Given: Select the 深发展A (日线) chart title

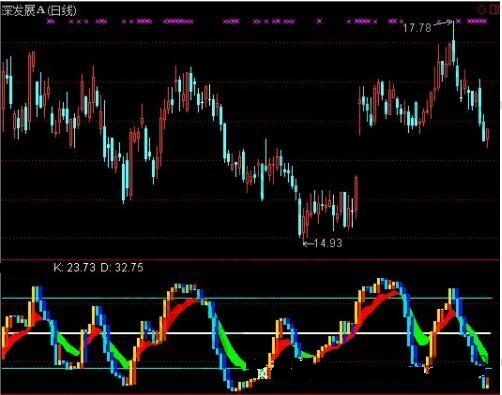Looking at the screenshot, I should coord(39,10).
